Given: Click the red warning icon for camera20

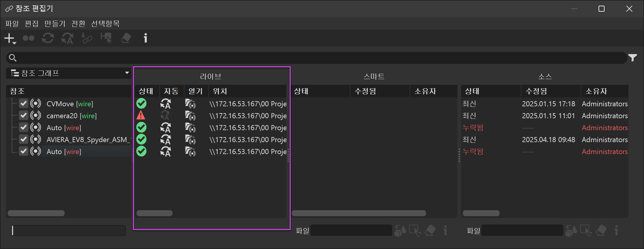Looking at the screenshot, I should 141,115.
